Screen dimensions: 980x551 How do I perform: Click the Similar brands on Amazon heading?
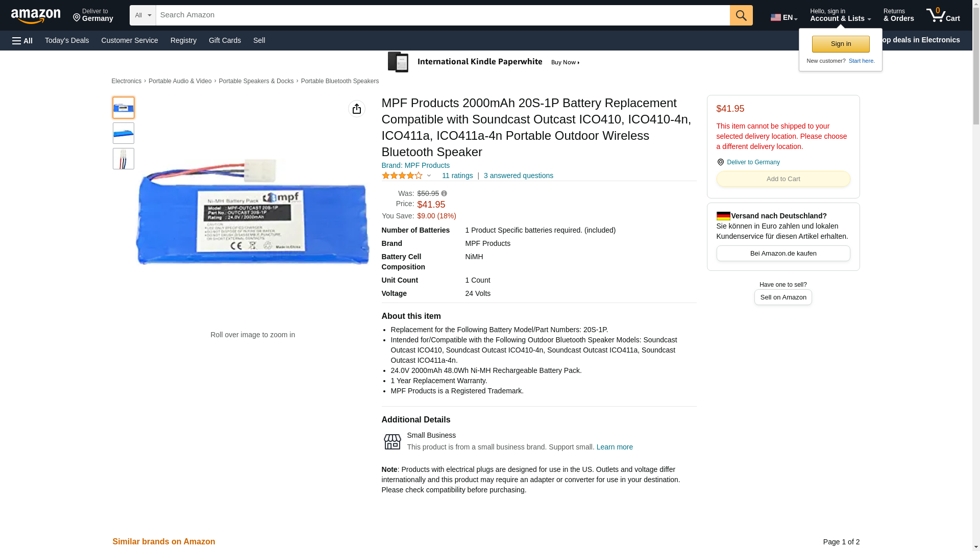pos(164,542)
